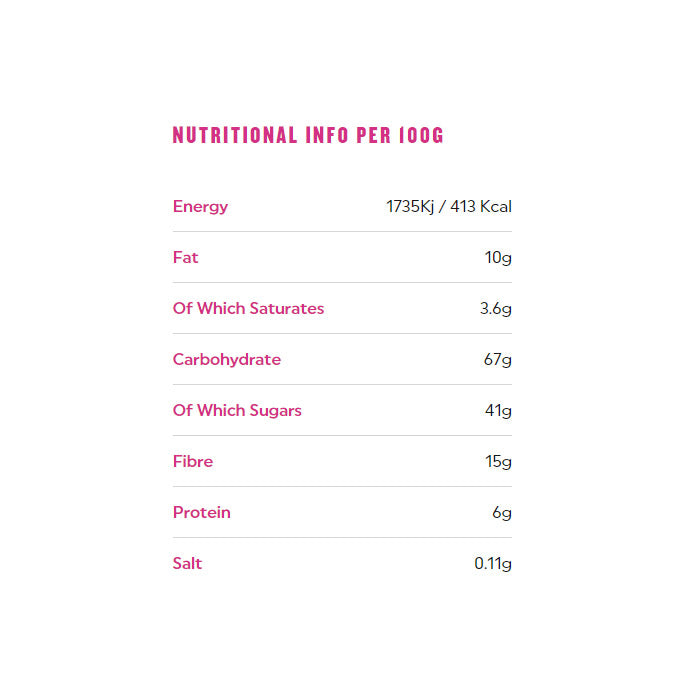The width and height of the screenshot is (700, 700).
Task: Click the 41g sugars value
Action: [x=498, y=411]
